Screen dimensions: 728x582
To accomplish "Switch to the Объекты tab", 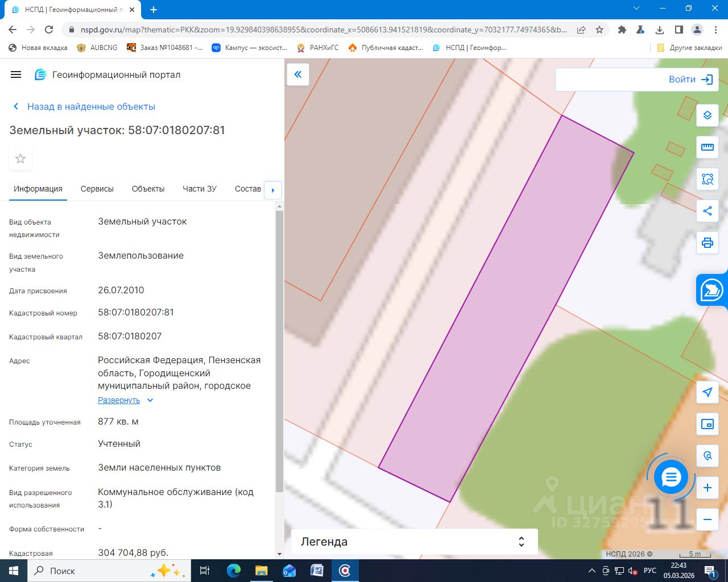I will 148,189.
